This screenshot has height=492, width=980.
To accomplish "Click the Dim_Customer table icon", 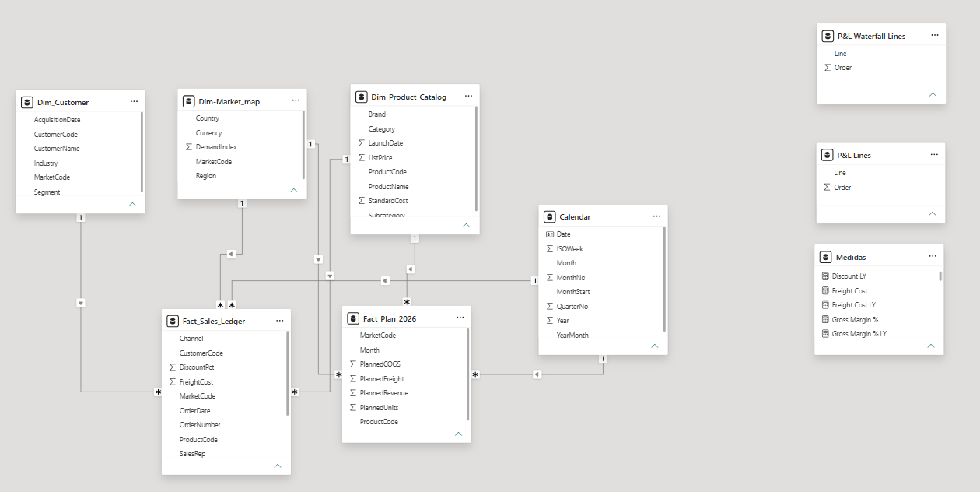I will click(x=27, y=102).
